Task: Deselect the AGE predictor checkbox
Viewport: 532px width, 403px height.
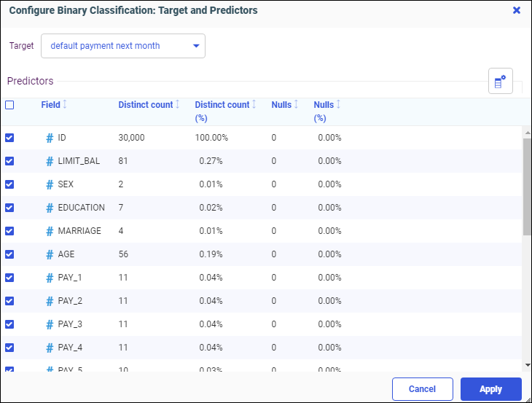Action: pos(9,254)
